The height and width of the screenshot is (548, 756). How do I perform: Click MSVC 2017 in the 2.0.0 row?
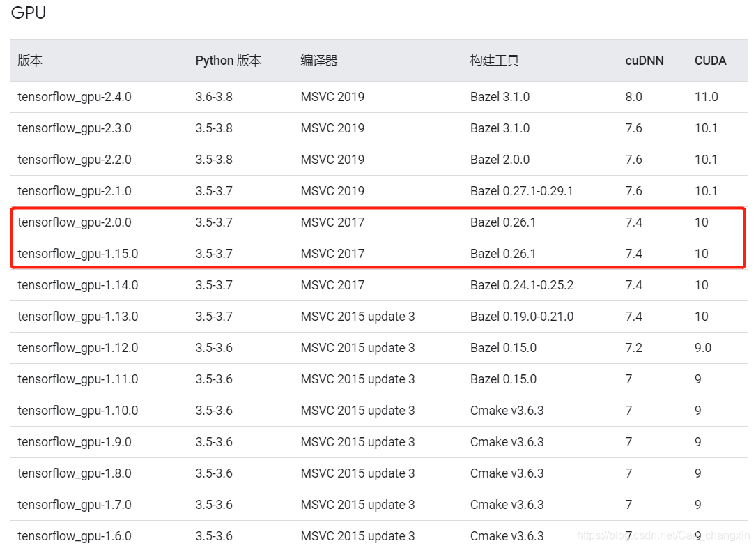(x=332, y=222)
